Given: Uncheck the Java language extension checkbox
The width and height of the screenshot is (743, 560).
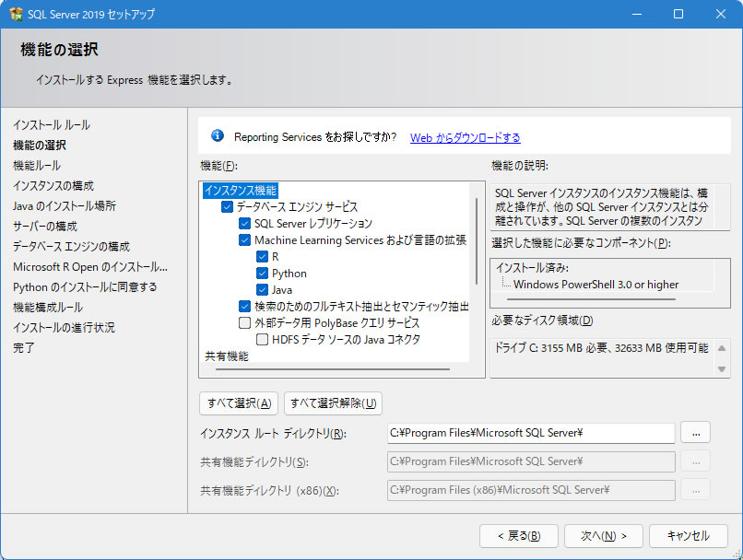Looking at the screenshot, I should point(262,290).
